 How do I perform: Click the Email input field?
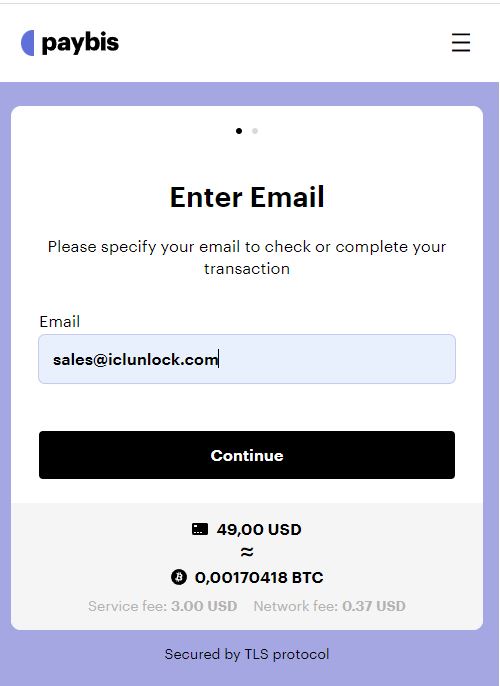click(247, 359)
